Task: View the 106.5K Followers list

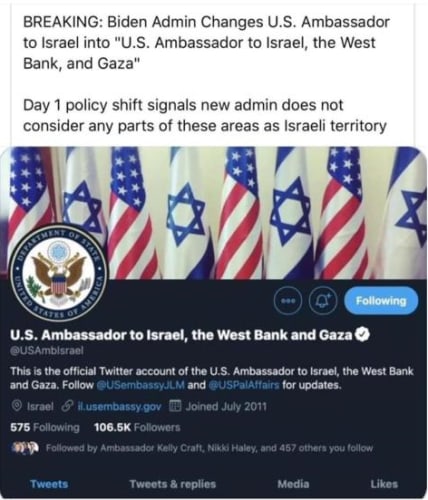Action: click(137, 427)
